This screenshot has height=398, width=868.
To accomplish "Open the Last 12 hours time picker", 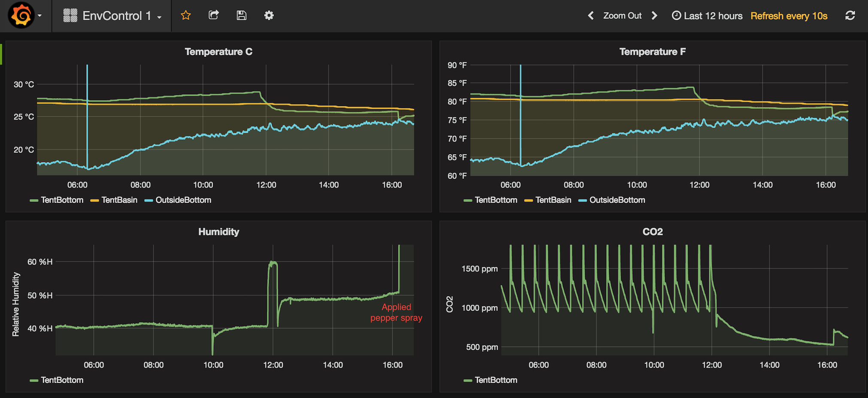I will (x=707, y=16).
